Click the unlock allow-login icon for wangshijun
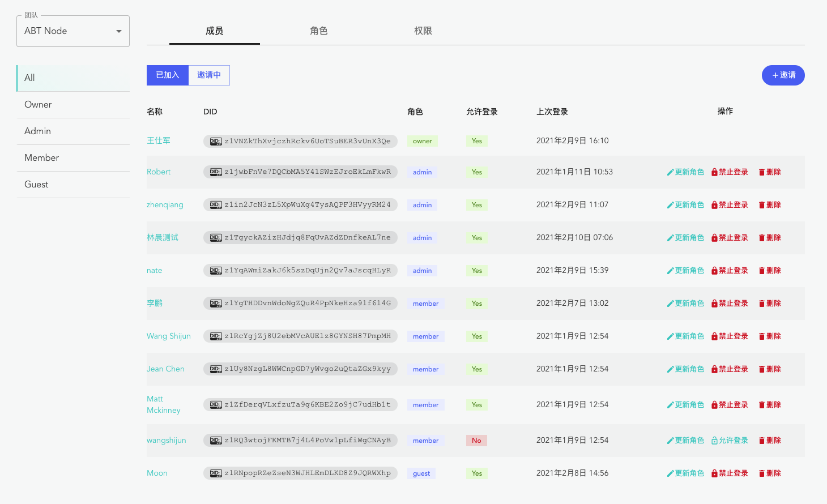 click(714, 441)
